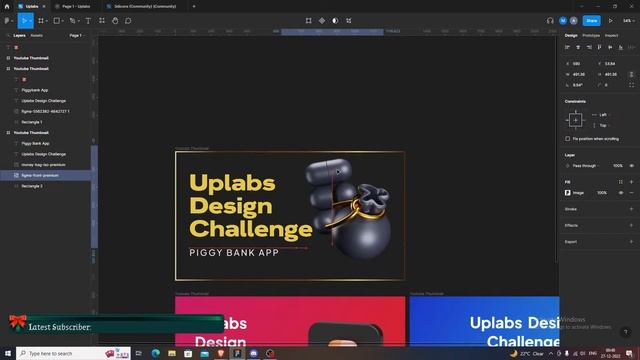This screenshot has width=640, height=360.
Task: Click the Present play button
Action: click(x=611, y=21)
